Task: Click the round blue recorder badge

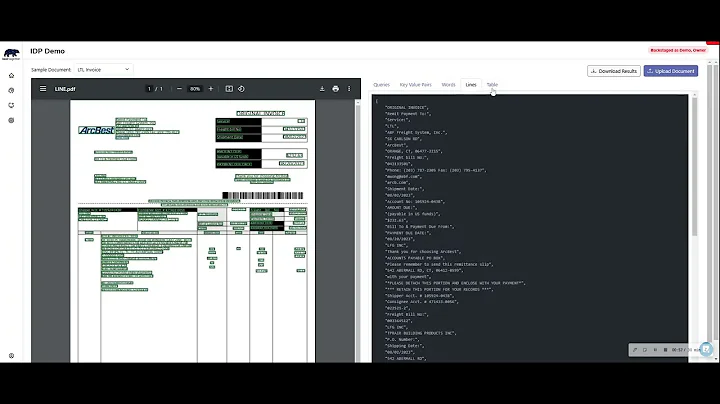Action: coord(706,349)
